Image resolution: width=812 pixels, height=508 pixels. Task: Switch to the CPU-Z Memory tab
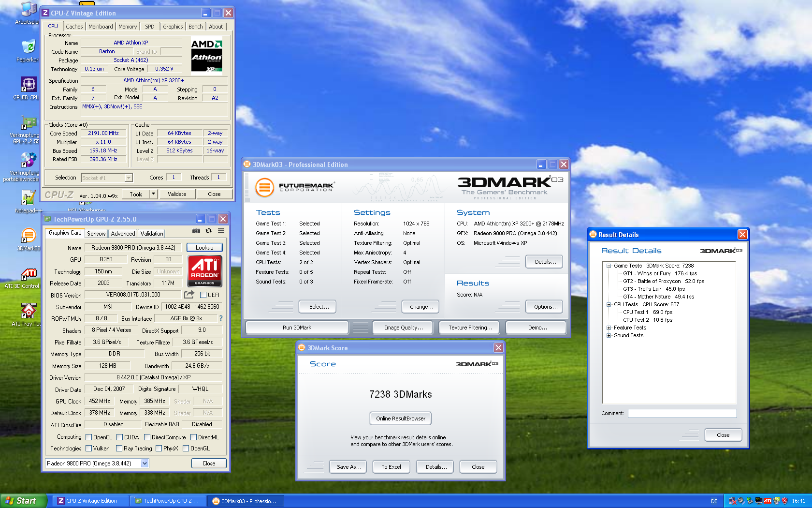pyautogui.click(x=128, y=27)
